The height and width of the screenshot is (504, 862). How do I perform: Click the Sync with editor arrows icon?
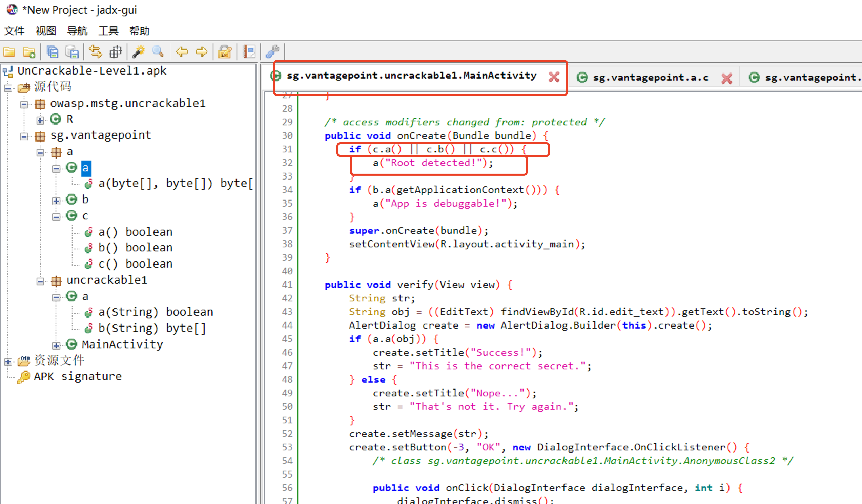[96, 52]
